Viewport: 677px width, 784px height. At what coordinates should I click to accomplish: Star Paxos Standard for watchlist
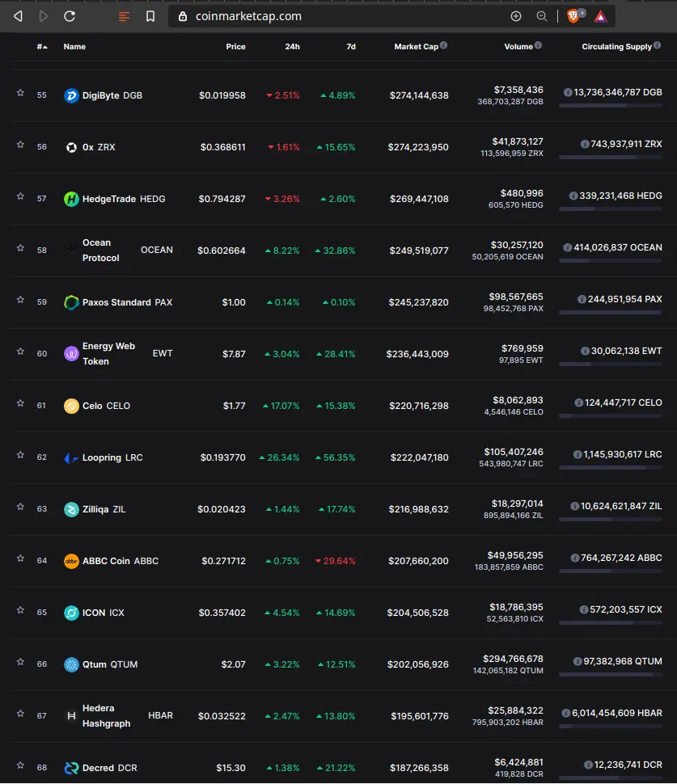coord(20,300)
